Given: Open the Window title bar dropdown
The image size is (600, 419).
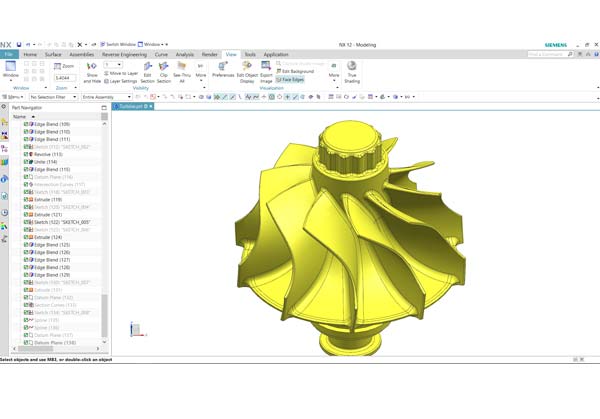Looking at the screenshot, I should pos(153,44).
